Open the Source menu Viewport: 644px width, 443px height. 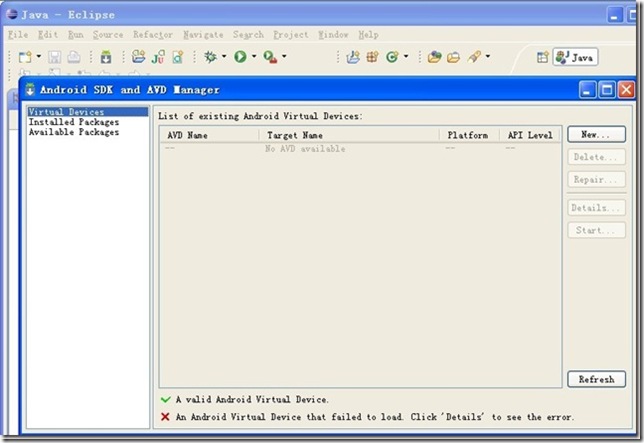pos(108,35)
